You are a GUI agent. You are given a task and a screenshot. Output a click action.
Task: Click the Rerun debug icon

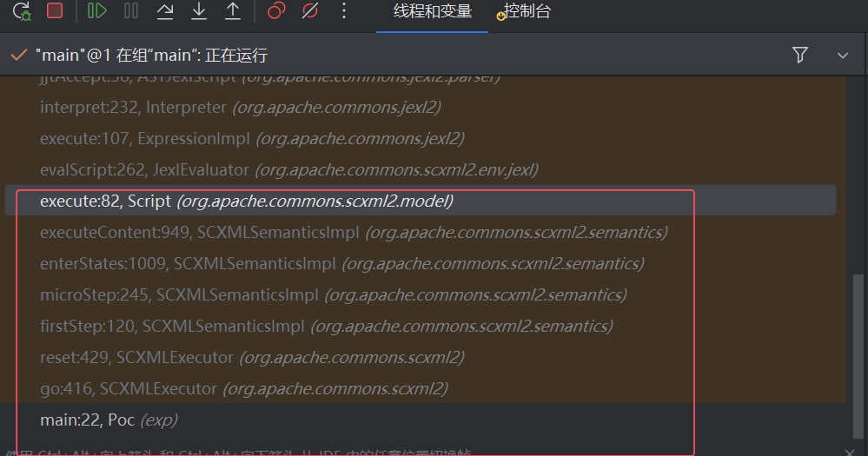click(21, 11)
